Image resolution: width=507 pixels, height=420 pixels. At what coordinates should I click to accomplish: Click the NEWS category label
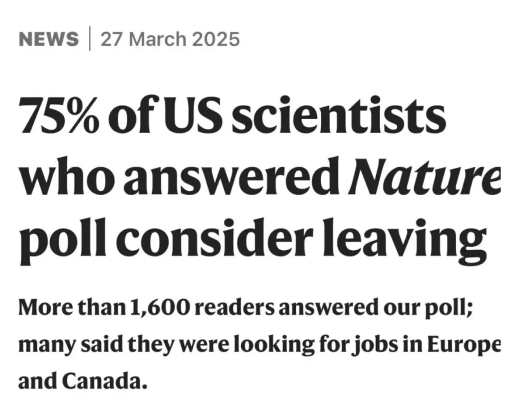point(49,39)
